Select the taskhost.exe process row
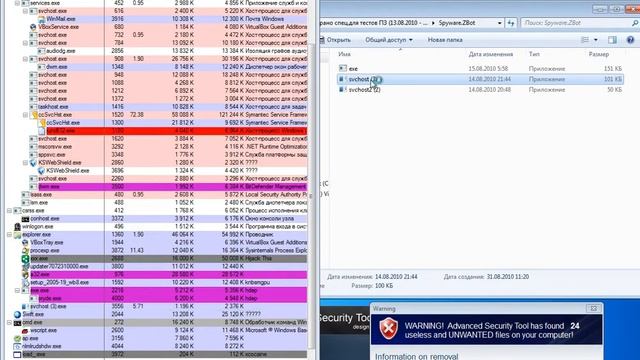Image resolution: width=640 pixels, height=360 pixels. 168,107
